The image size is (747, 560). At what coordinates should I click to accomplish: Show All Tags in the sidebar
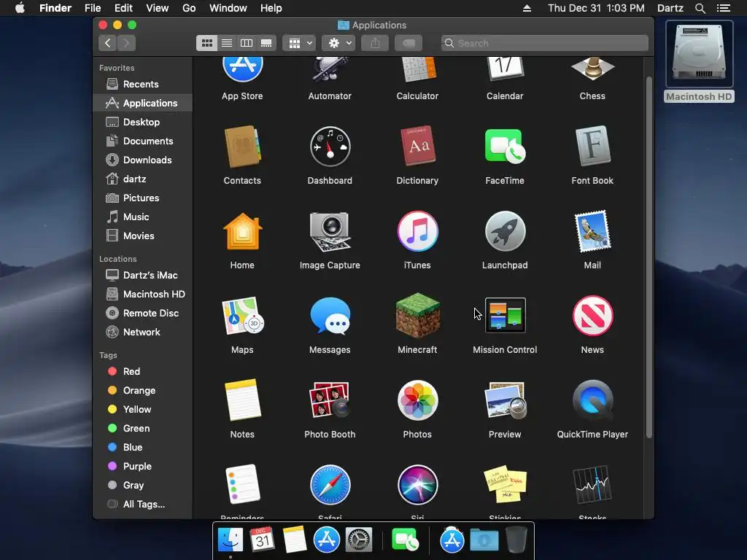[142, 505]
